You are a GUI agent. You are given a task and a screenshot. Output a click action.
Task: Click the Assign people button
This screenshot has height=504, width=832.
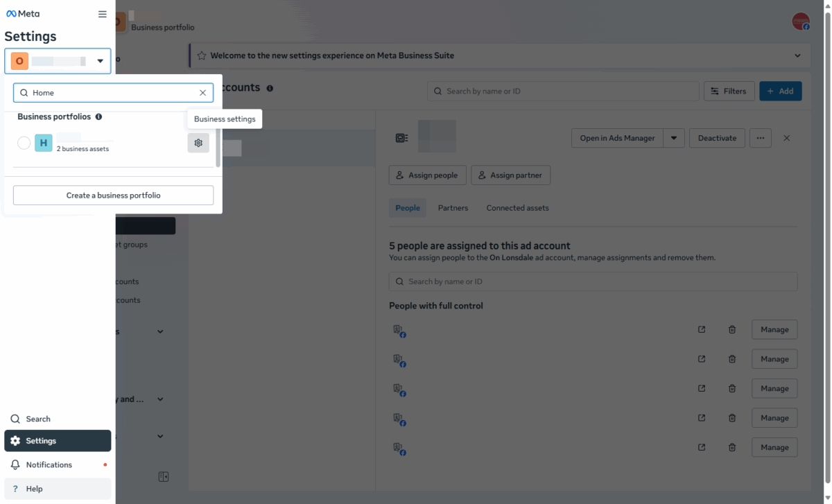point(426,175)
